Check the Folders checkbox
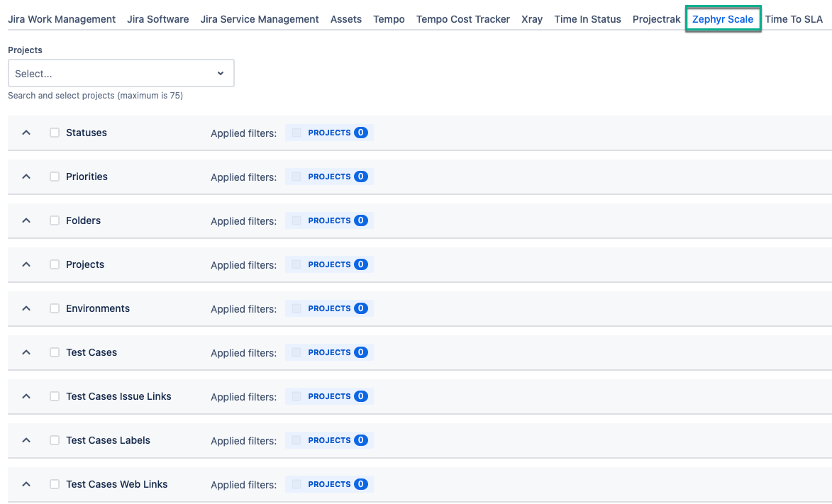The width and height of the screenshot is (832, 504). point(55,220)
